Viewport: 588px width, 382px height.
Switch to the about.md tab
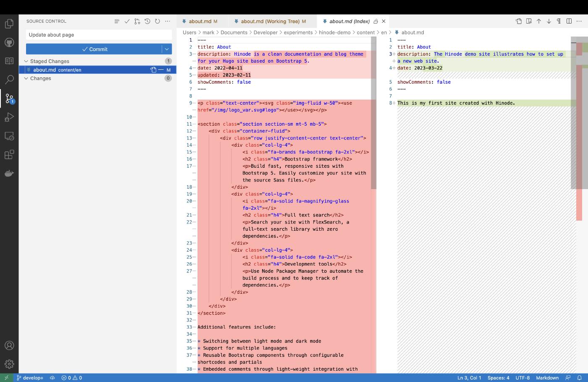tap(202, 21)
